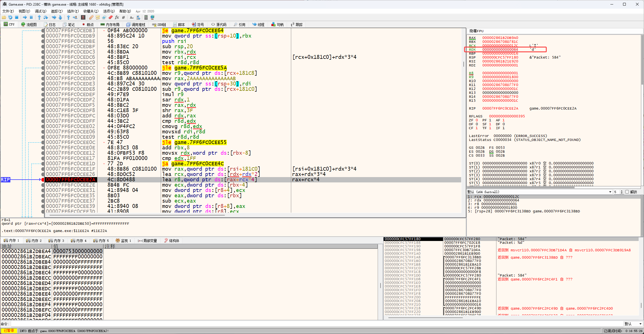Click the Patches bandage icon
This screenshot has height=334, width=644.
click(x=91, y=17)
